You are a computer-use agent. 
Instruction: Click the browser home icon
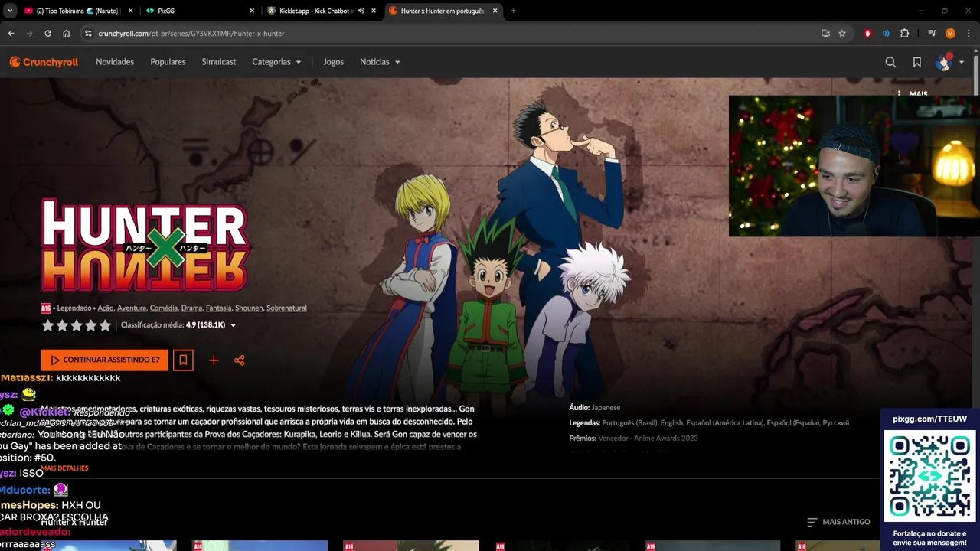pos(66,34)
